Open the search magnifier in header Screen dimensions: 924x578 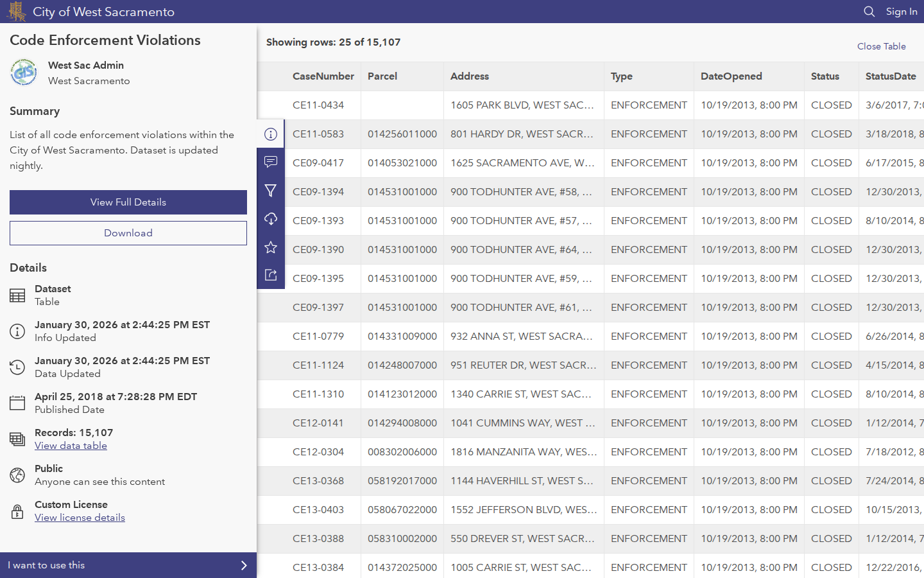(x=869, y=12)
